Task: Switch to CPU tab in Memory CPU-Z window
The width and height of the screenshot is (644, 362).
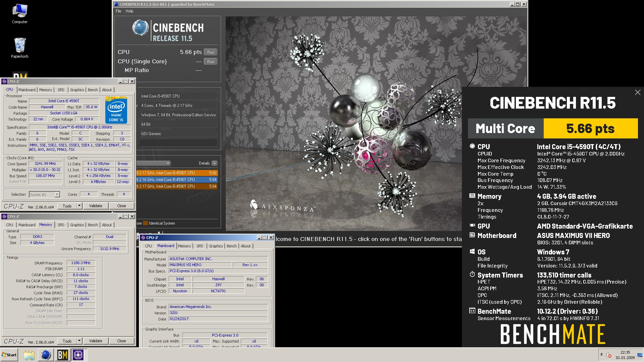Action: pos(10,225)
